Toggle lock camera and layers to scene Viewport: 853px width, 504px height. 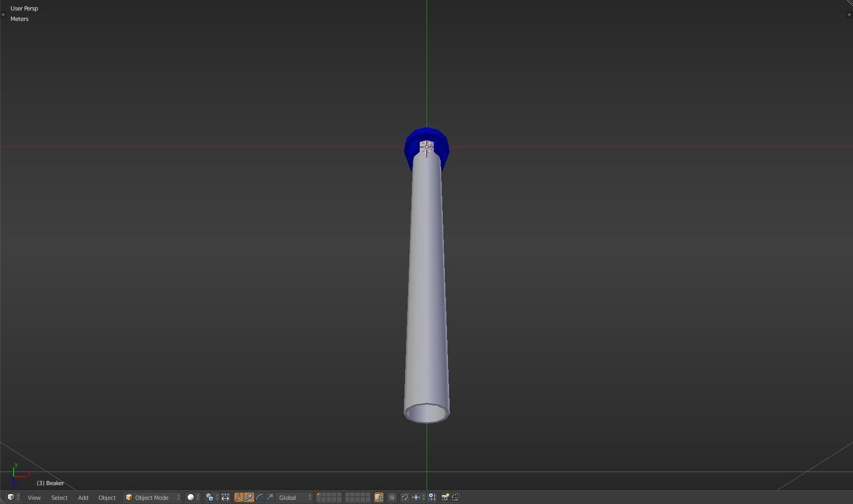pyautogui.click(x=379, y=497)
